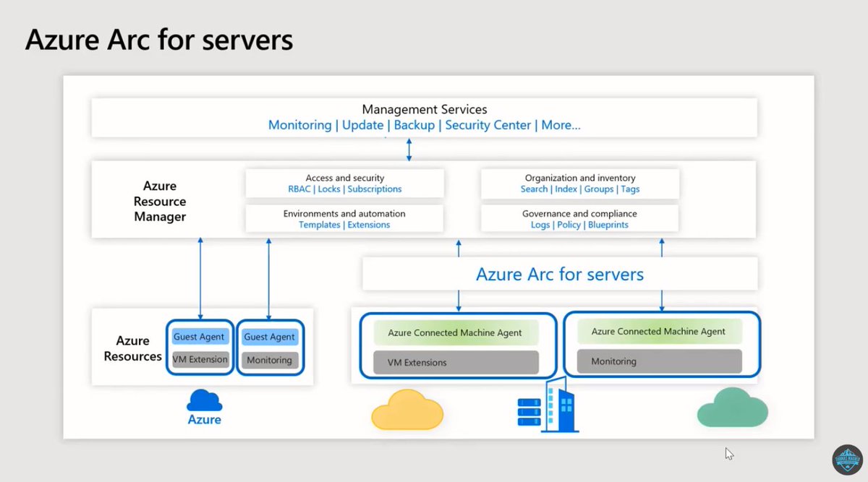The image size is (868, 482).
Task: Click the blue Azure cloud icon
Action: pyautogui.click(x=205, y=400)
